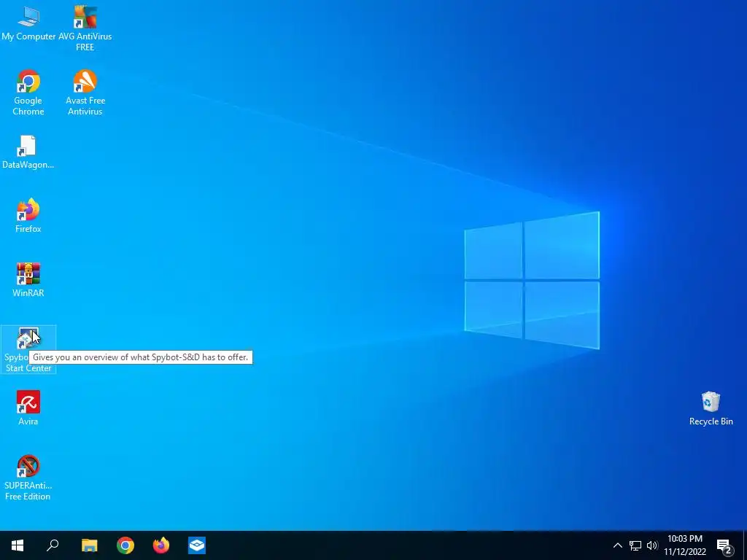The image size is (747, 560).
Task: Show hidden system tray icons
Action: 617,545
